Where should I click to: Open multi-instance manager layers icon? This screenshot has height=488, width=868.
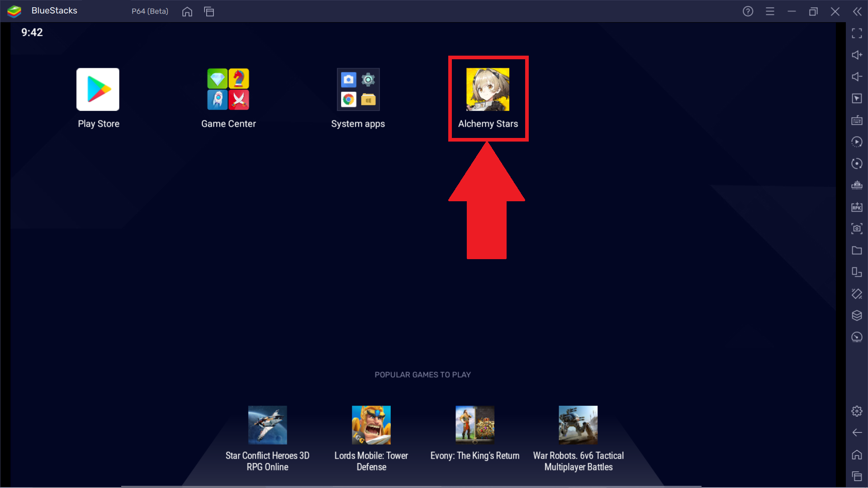point(857,316)
